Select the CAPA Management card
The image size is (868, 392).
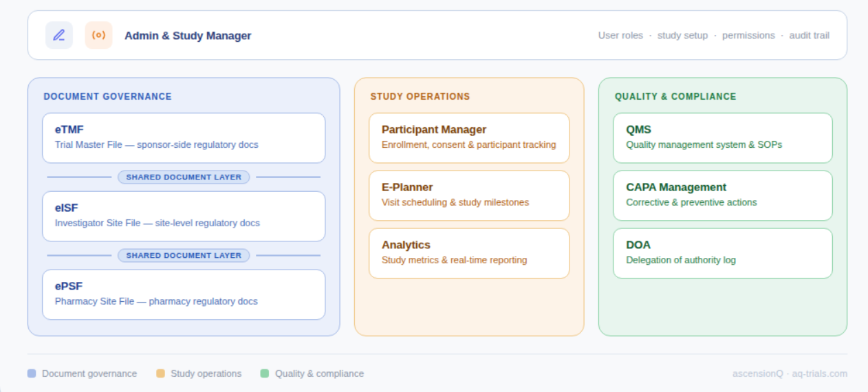(x=722, y=195)
